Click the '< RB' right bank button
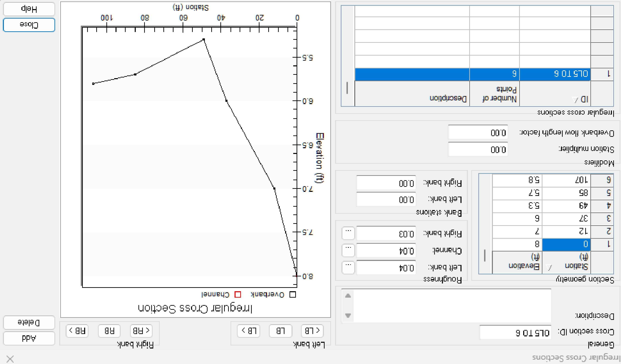 pyautogui.click(x=141, y=330)
